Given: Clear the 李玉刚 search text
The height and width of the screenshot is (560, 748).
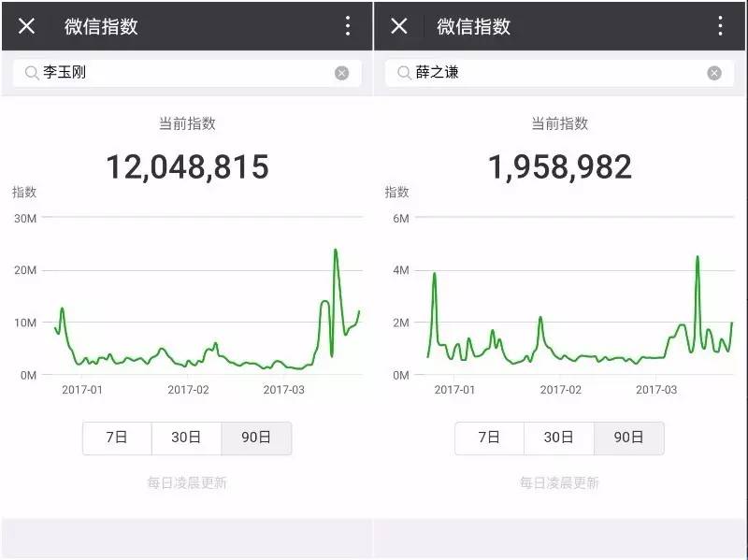Looking at the screenshot, I should pos(342,73).
